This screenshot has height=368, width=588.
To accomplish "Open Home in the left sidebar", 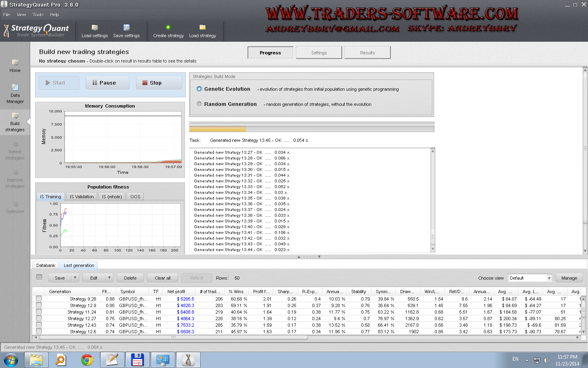I will (x=15, y=65).
